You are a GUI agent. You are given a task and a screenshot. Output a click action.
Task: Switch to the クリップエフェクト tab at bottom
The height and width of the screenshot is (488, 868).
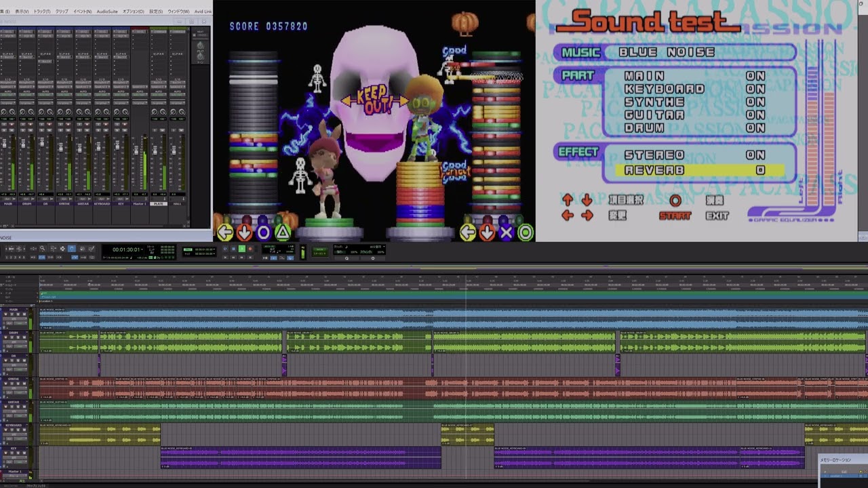click(36, 486)
